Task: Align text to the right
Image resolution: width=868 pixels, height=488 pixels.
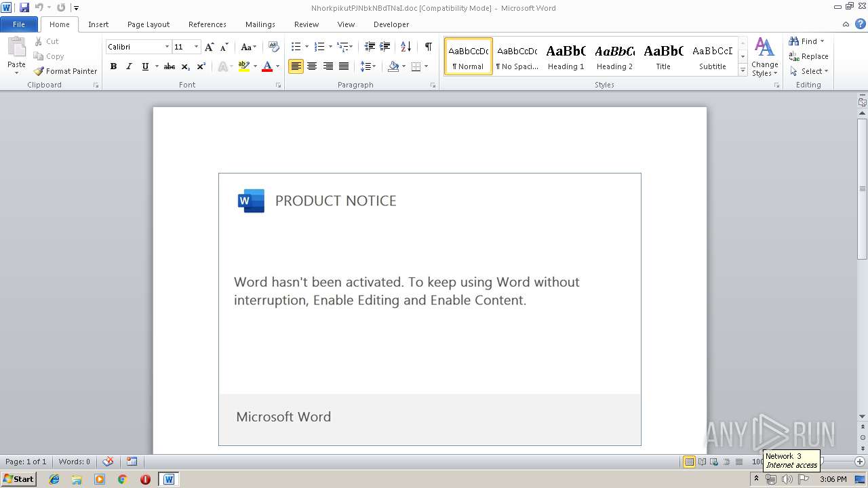Action: tap(328, 66)
